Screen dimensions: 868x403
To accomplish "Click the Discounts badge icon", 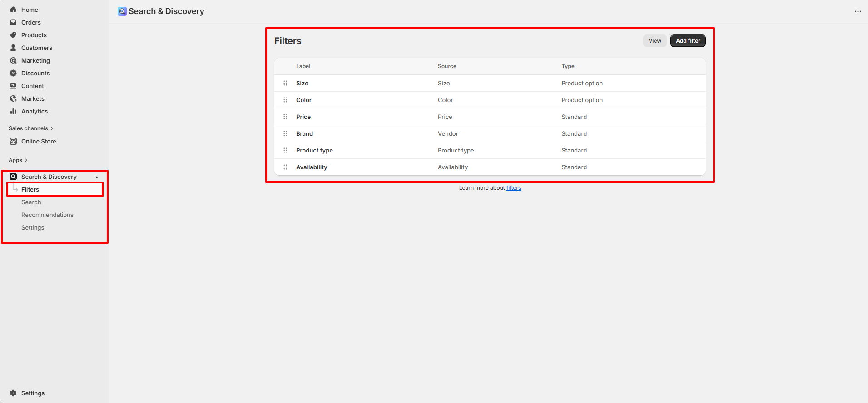I will pyautogui.click(x=13, y=73).
